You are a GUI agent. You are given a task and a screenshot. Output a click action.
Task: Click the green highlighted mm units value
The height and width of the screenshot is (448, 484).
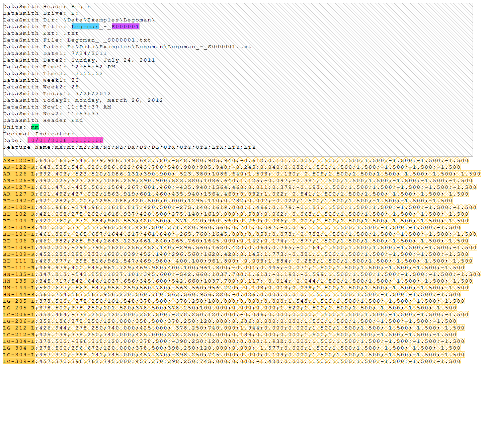tap(35, 127)
